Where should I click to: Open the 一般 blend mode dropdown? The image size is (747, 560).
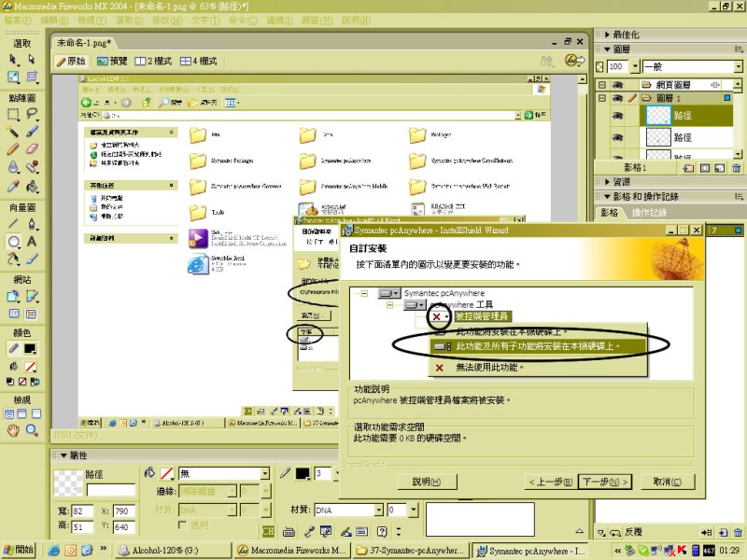738,67
